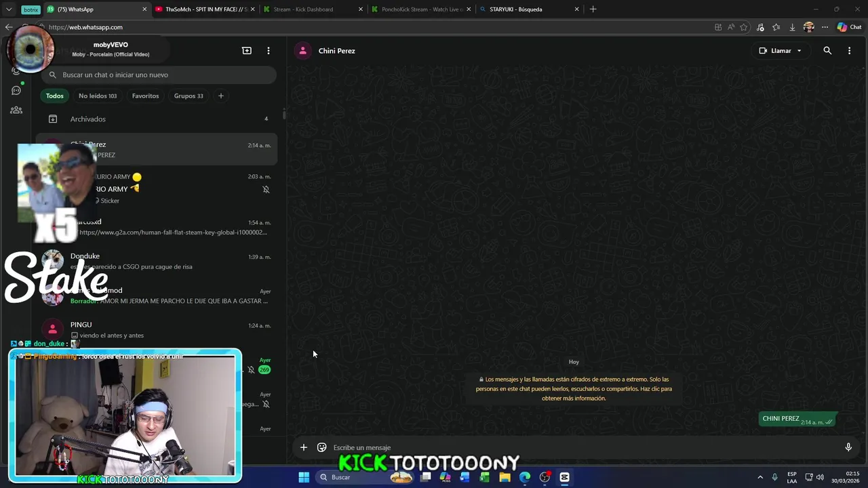Select the Favoritos chat filter
The image size is (868, 488).
(x=145, y=96)
